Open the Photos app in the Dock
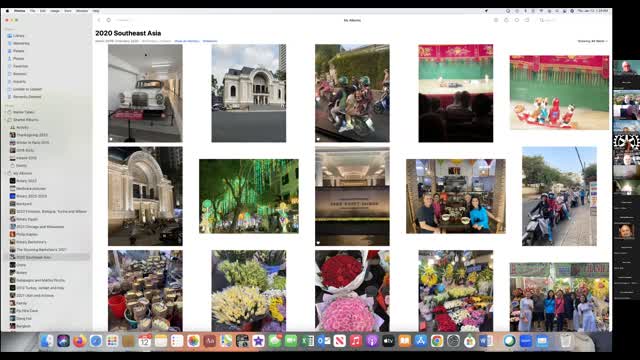 point(193,341)
